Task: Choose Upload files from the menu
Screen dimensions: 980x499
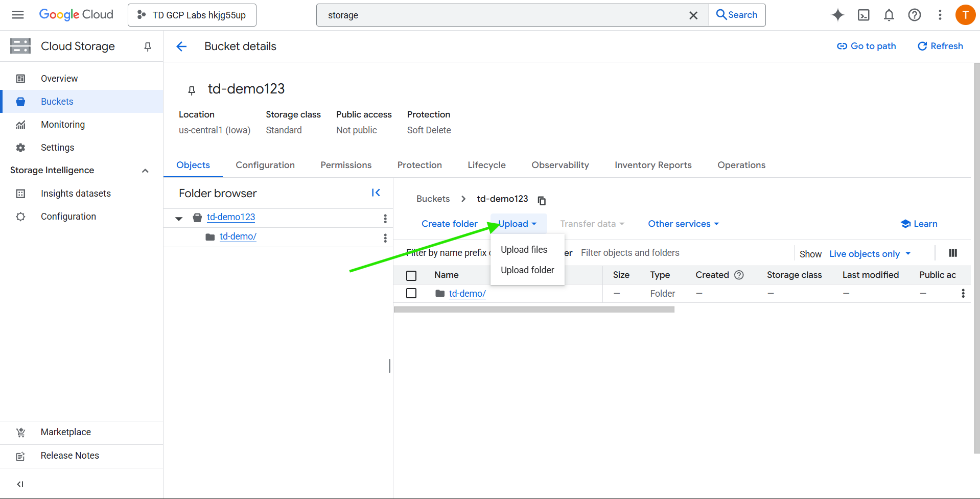Action: coord(524,249)
